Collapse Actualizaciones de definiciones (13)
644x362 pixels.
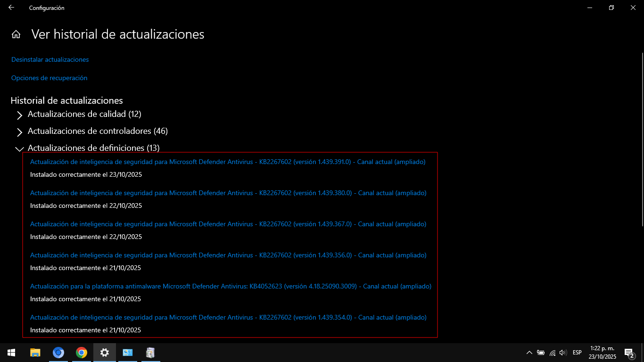93,148
